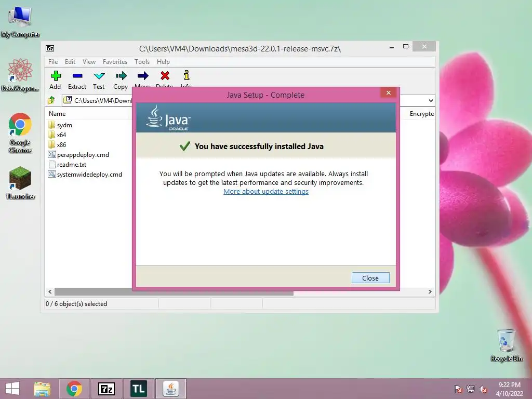Select the TLauncher desktop shortcut

20,182
